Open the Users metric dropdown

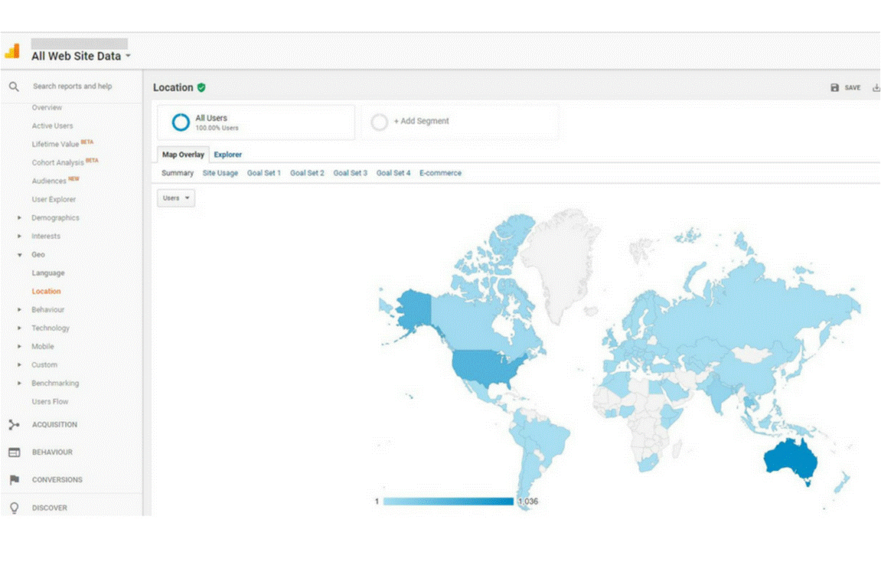click(x=176, y=198)
